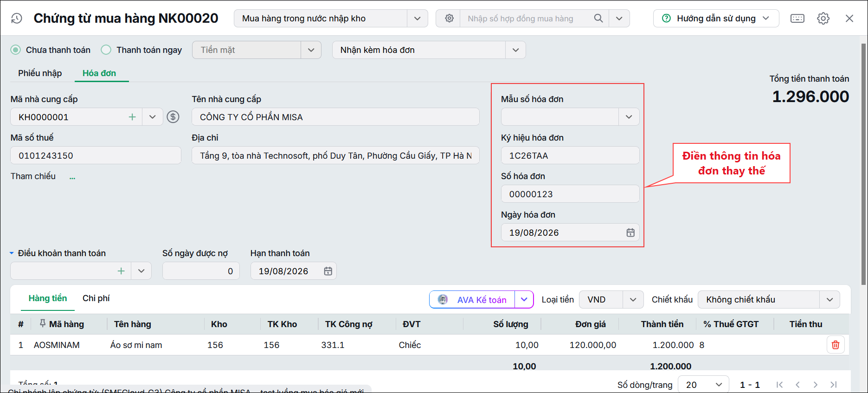The width and height of the screenshot is (868, 393).
Task: Click the Số ngày được nợ field
Action: [x=201, y=271]
